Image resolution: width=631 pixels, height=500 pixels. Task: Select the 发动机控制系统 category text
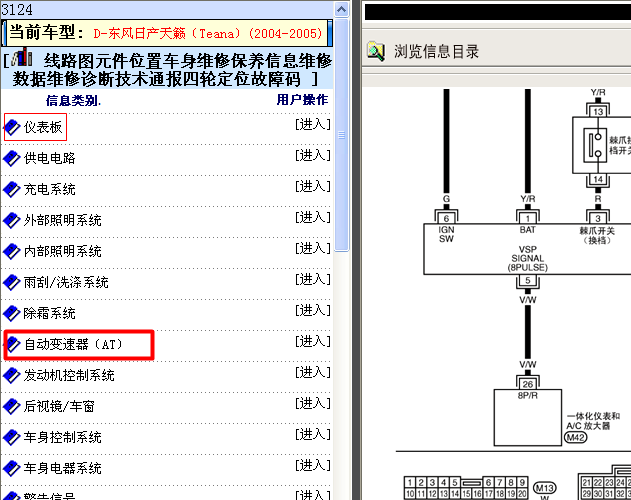pos(69,375)
